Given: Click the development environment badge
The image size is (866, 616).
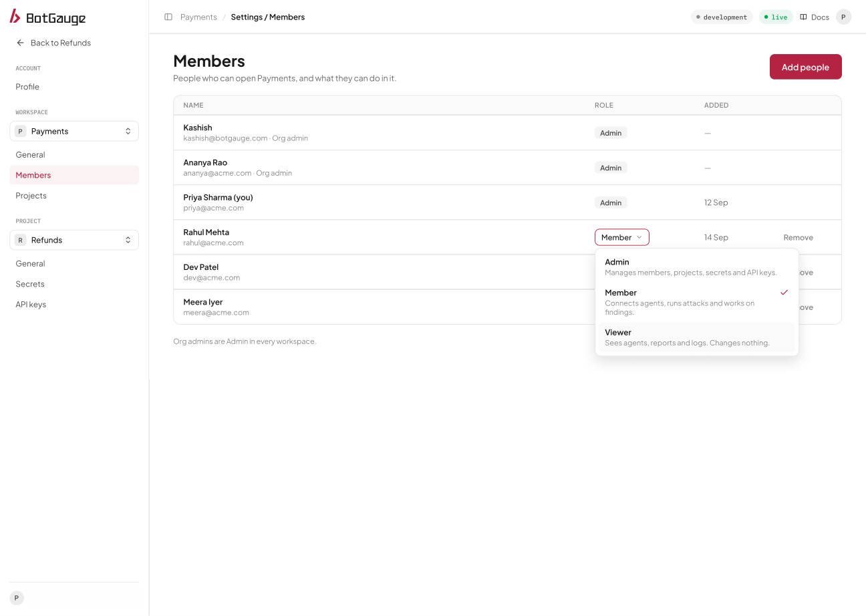Looking at the screenshot, I should (x=721, y=17).
